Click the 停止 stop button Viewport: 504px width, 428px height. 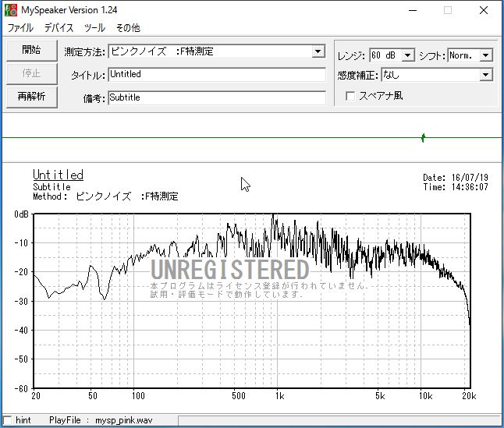[31, 73]
